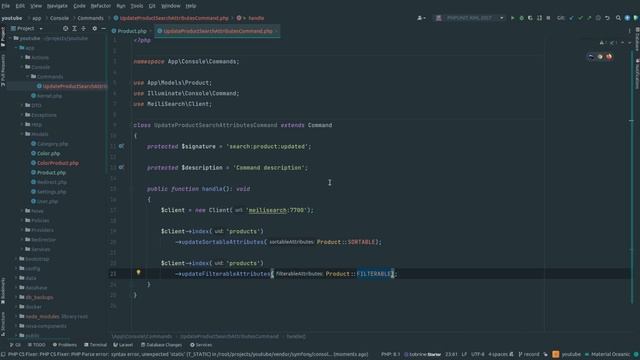Click the Product::SORTABLE constant in the code
Screen dimensions: 640x360
tap(346, 242)
